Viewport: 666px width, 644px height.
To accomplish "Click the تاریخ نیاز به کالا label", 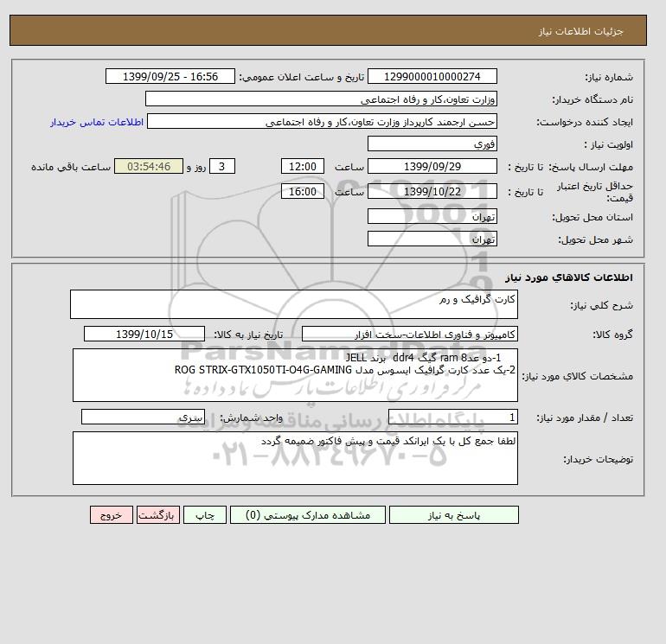I will pyautogui.click(x=248, y=335).
